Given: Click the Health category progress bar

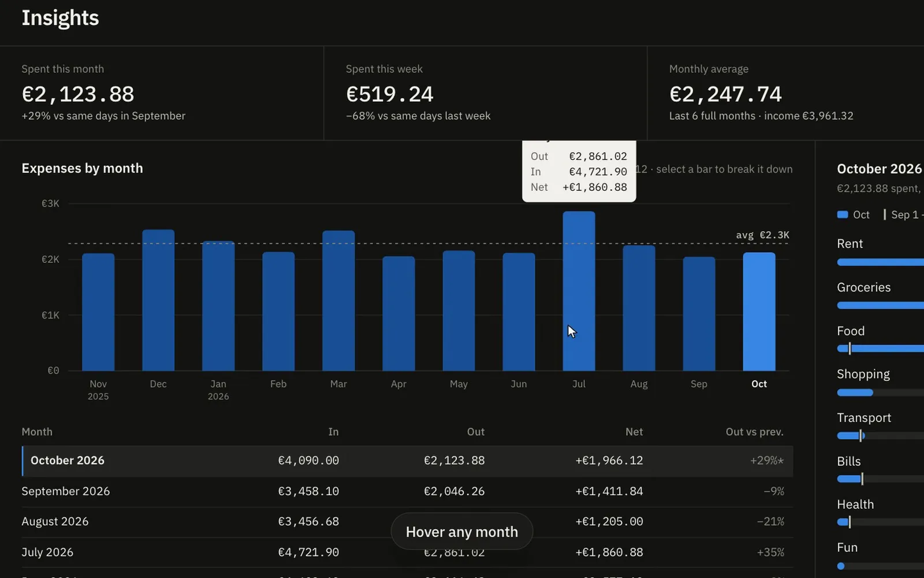Looking at the screenshot, I should pyautogui.click(x=880, y=523).
